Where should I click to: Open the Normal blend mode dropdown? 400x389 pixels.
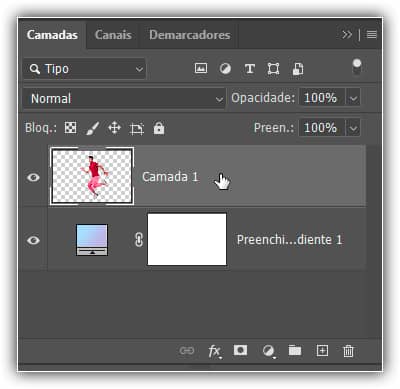pos(124,98)
